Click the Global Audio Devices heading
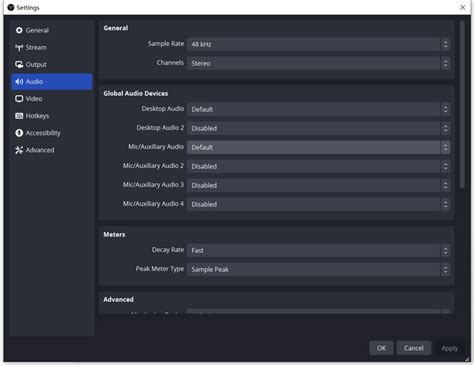 coord(136,93)
